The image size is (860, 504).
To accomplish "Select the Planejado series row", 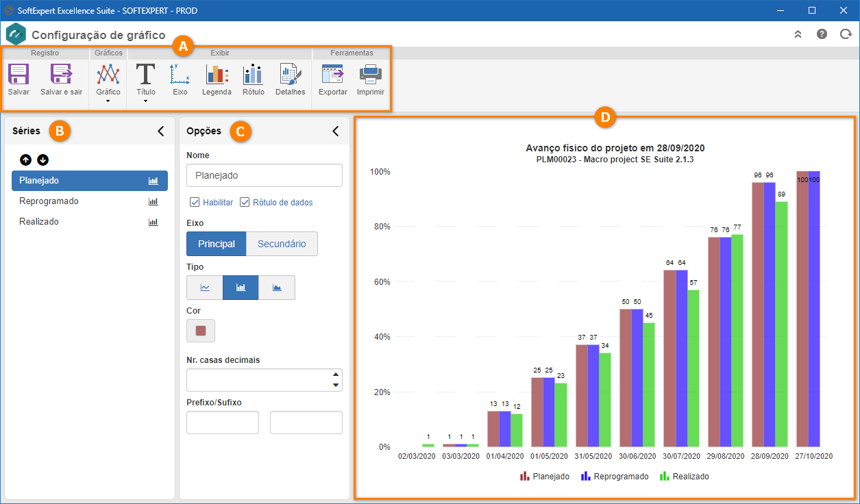I will pos(90,181).
